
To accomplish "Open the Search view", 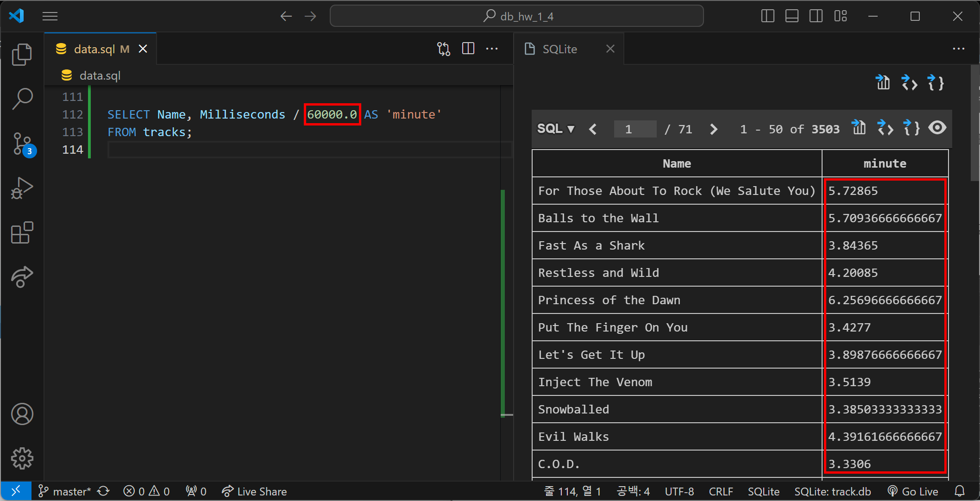I will 22,99.
